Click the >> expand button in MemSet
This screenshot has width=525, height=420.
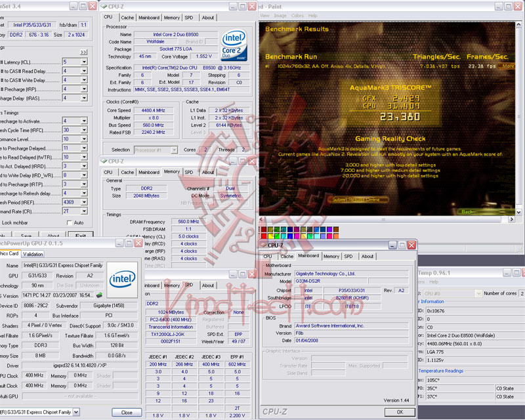tap(84, 52)
